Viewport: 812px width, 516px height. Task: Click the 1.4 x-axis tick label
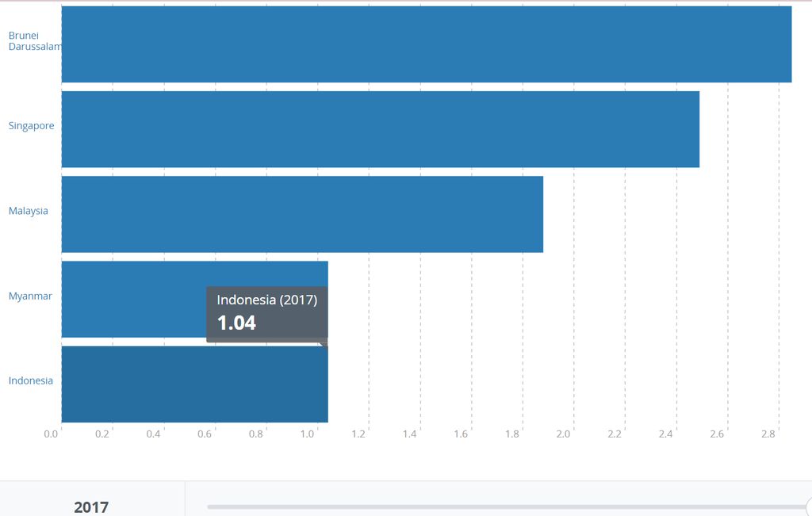(x=410, y=434)
